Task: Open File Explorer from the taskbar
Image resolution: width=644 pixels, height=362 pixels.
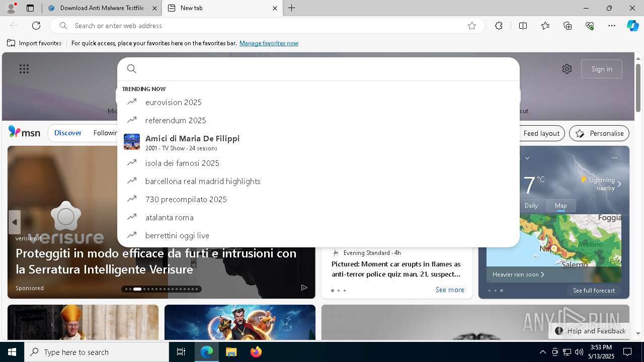Action: pos(231,352)
